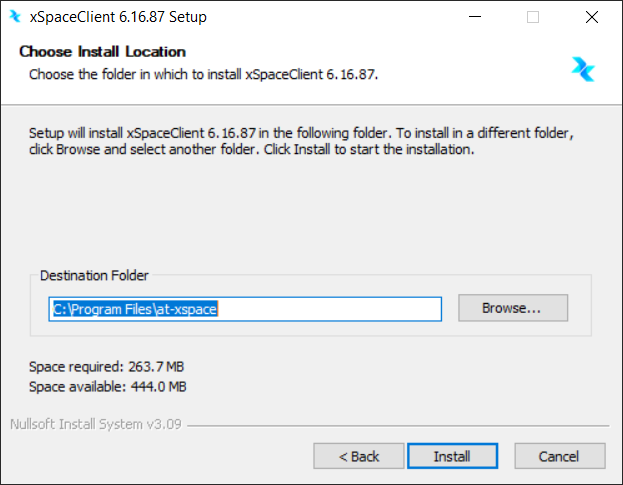This screenshot has width=623, height=485.
Task: Click the "Space required: 263.7 MB" text
Action: coord(107,367)
